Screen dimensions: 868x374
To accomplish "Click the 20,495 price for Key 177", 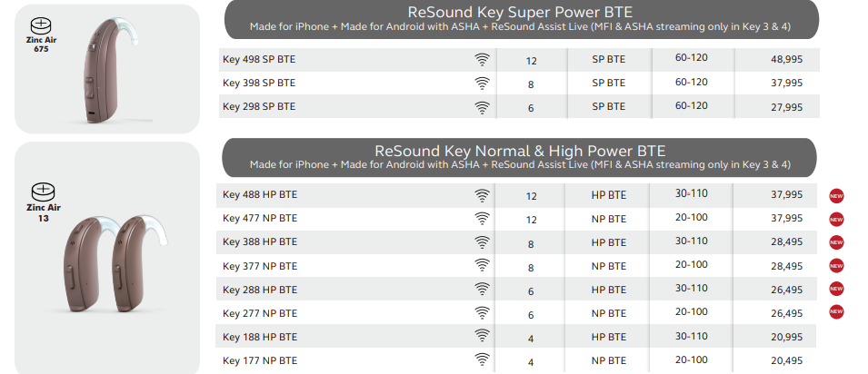I will tap(786, 360).
